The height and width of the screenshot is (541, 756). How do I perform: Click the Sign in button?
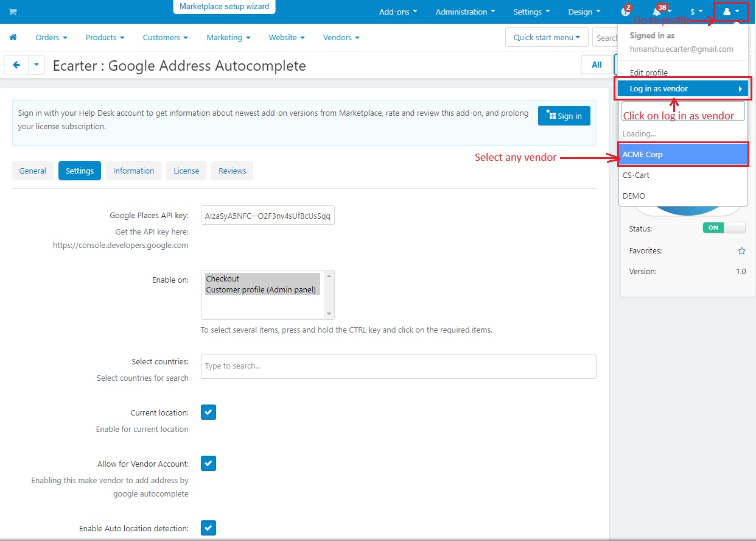(x=564, y=116)
